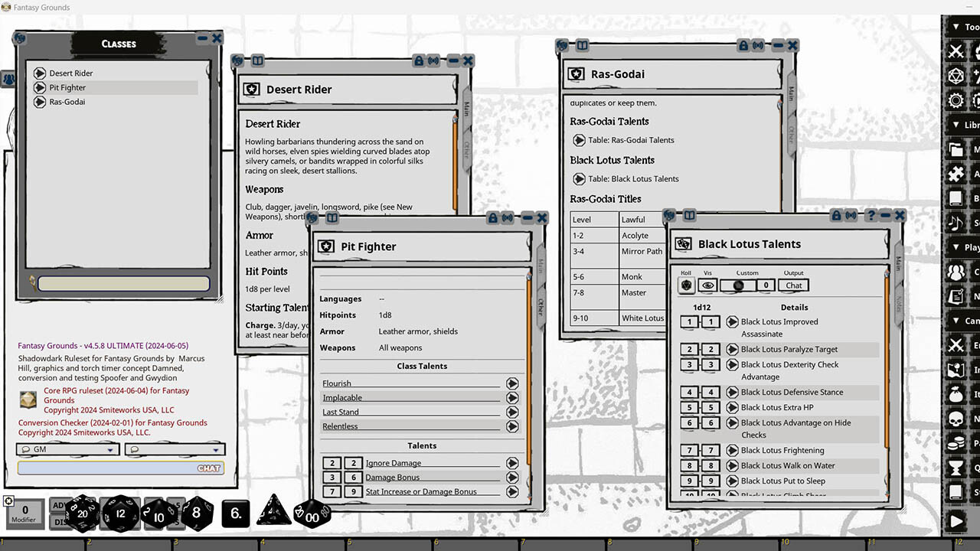Viewport: 980px width, 551px height.
Task: Expand the Relentless class talent entry
Action: click(512, 425)
